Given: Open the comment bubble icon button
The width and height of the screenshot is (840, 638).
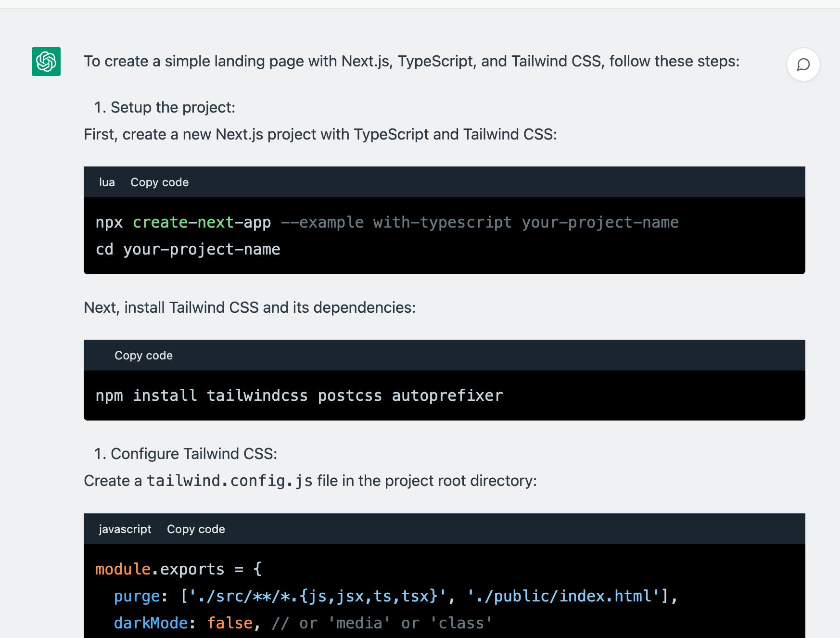Looking at the screenshot, I should (x=803, y=64).
